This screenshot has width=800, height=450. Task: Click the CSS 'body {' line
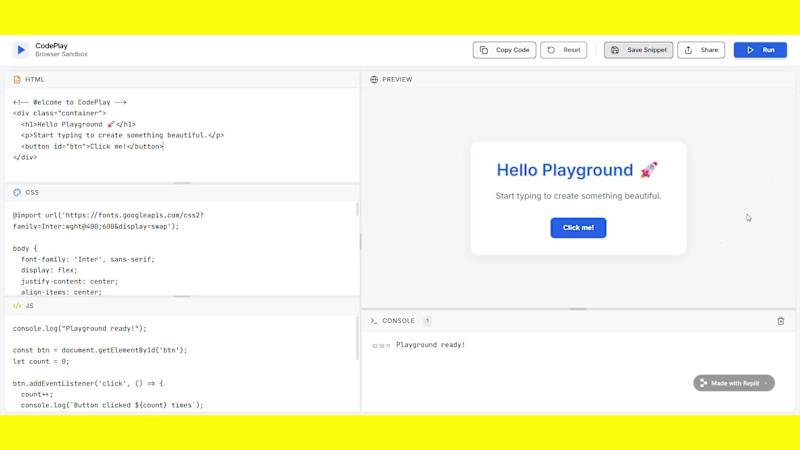(25, 248)
